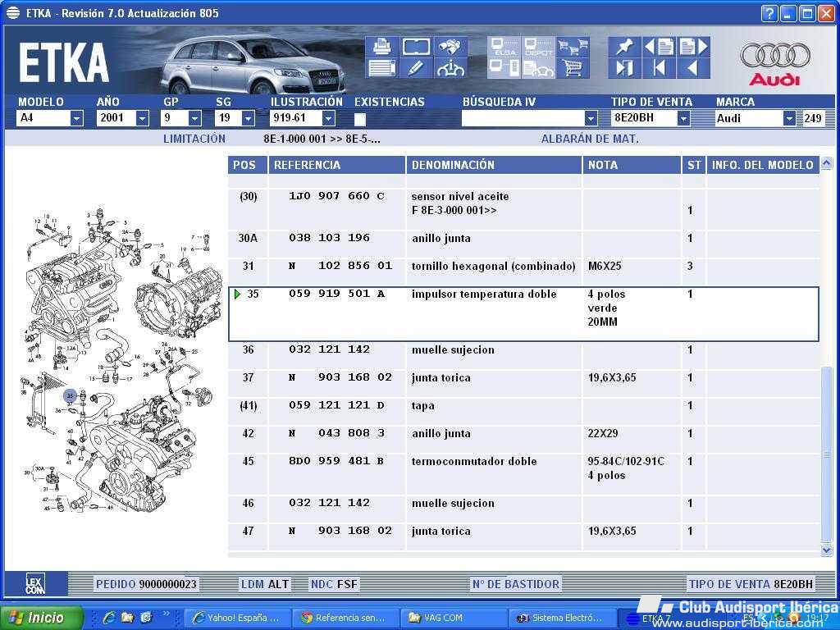Screen dimensions: 840x630
Task: Select the row 'tornillo hexagonal (combinado)'
Action: pos(523,272)
